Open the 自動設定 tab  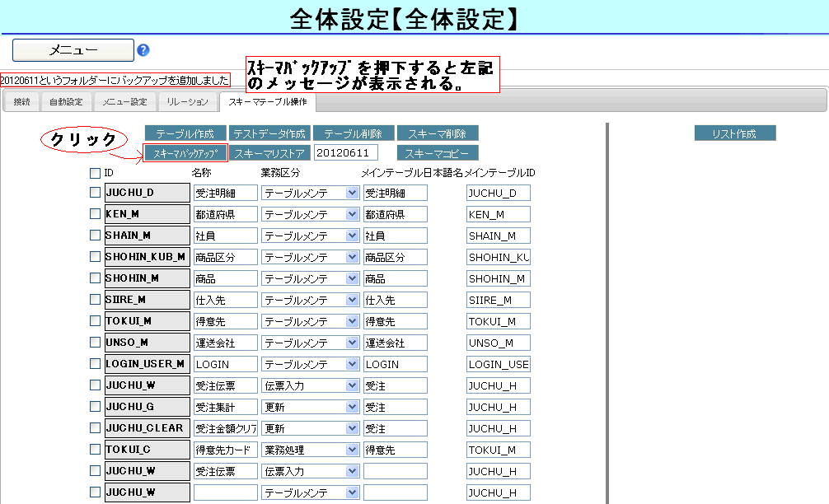click(x=66, y=102)
